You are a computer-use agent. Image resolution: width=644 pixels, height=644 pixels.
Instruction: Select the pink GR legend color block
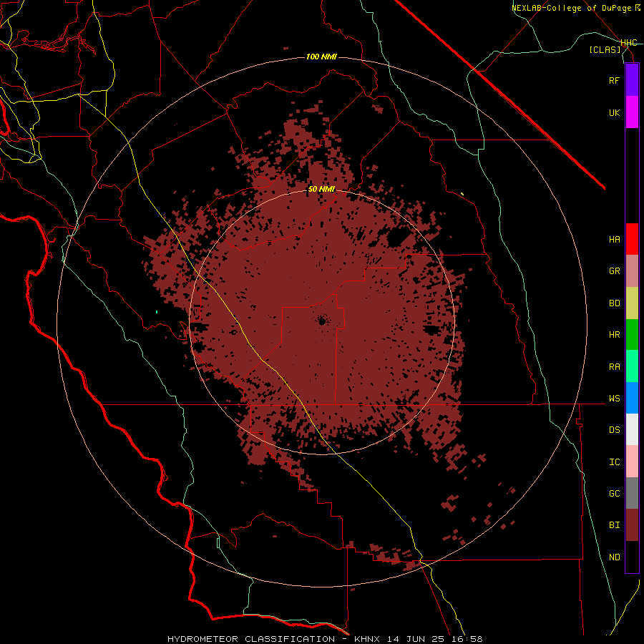(x=632, y=271)
